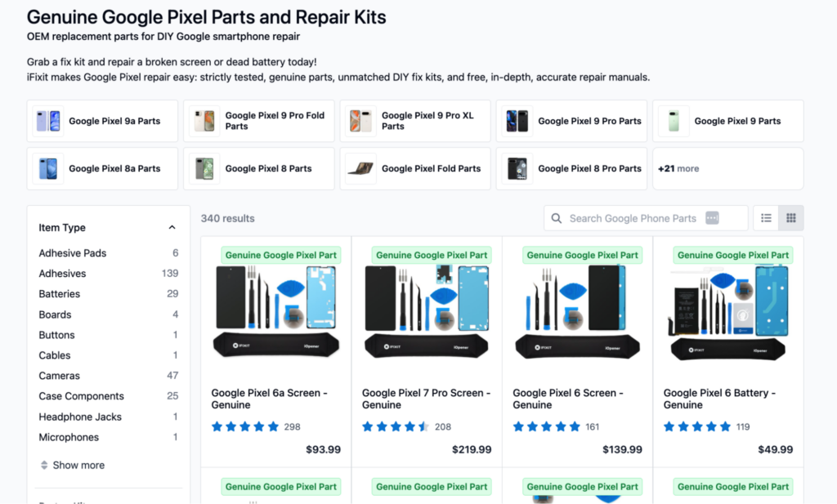Open Google Pixel 9 Parts category

pyautogui.click(x=736, y=121)
